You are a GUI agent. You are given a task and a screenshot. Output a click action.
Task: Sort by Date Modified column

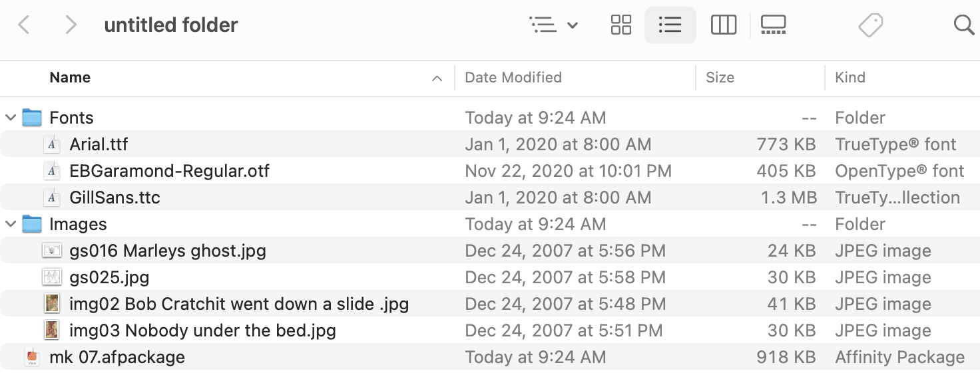pos(513,78)
